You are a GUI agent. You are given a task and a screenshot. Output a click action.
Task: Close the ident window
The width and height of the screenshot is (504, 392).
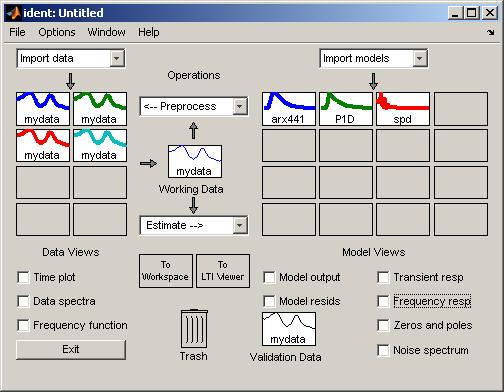490,13
